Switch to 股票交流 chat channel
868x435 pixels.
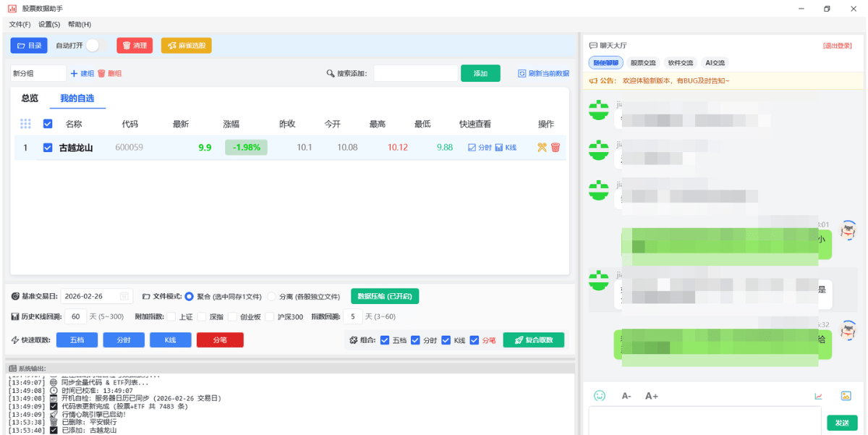tap(642, 63)
